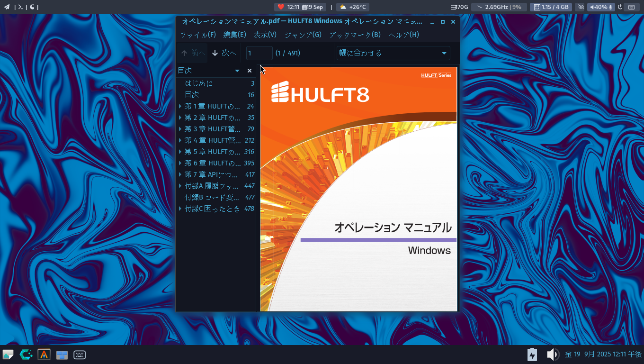
Task: Expand the 第 6 章 HULFTの… entry
Action: click(x=180, y=163)
